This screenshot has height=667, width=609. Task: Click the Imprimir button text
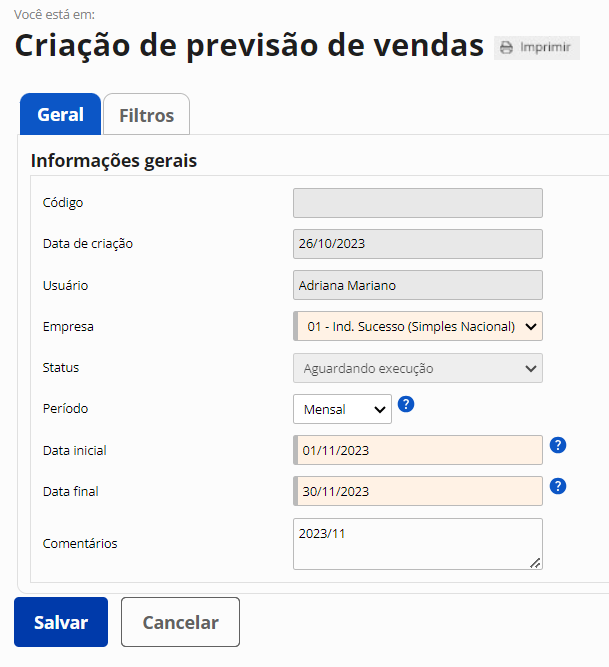[545, 47]
